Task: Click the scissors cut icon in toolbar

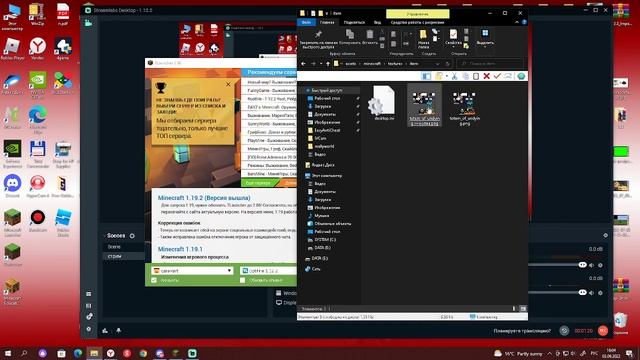Action: point(454,76)
